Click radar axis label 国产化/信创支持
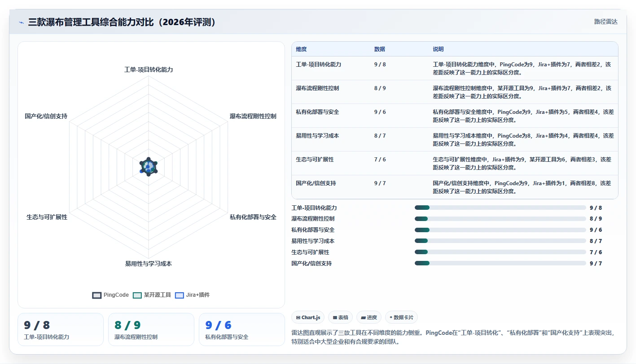Viewport: 636px width, 364px height. coord(46,116)
